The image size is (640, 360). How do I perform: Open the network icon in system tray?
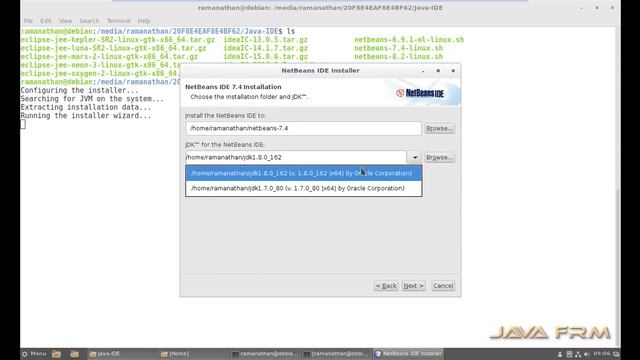578,354
